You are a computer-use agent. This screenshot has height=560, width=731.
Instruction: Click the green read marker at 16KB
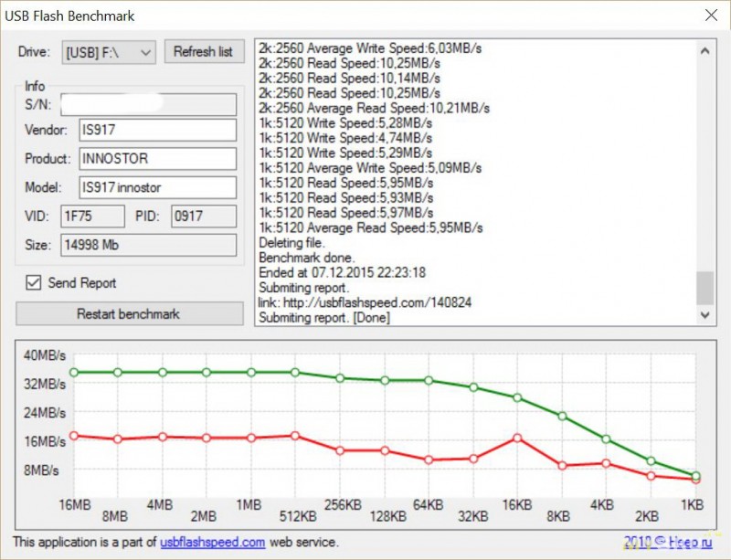[x=517, y=397]
